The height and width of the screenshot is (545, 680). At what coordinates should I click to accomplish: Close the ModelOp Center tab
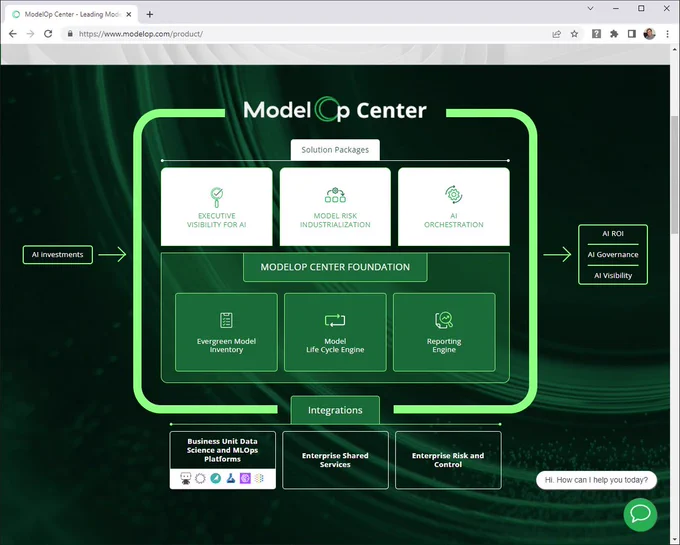tap(129, 14)
